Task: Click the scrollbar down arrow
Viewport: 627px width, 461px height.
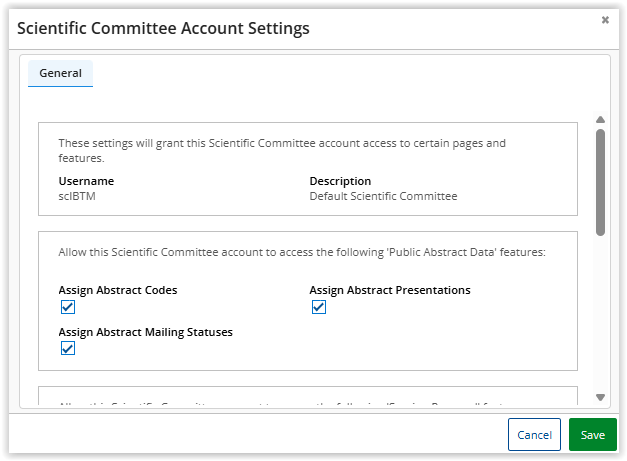Action: [x=600, y=397]
